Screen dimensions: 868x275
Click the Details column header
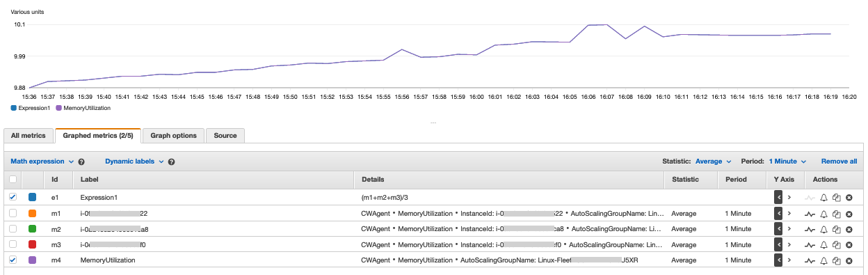(373, 180)
